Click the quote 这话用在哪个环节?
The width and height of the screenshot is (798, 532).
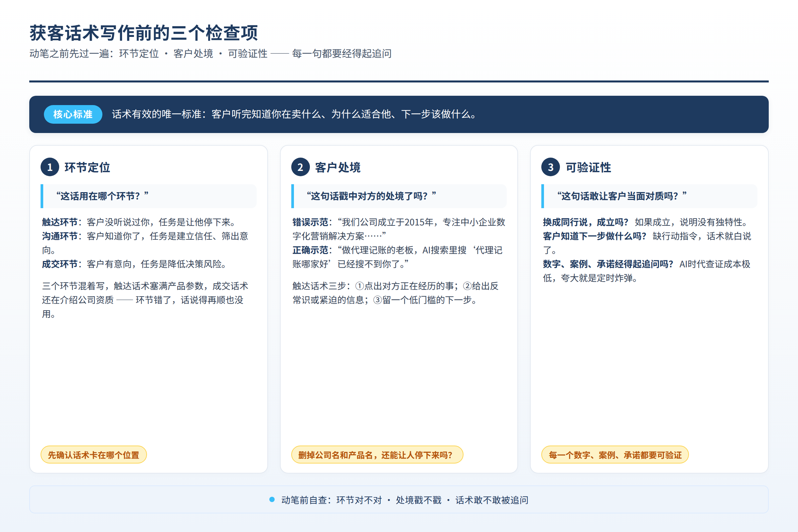click(x=102, y=196)
